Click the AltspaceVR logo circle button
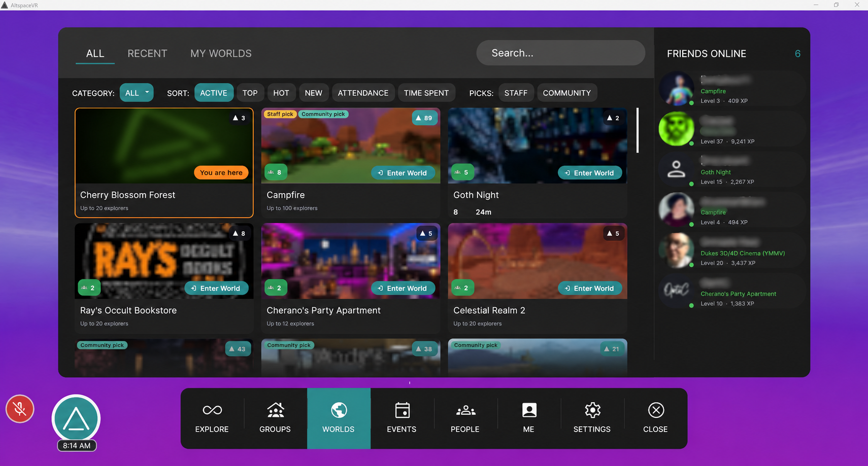The width and height of the screenshot is (868, 466). 76,419
